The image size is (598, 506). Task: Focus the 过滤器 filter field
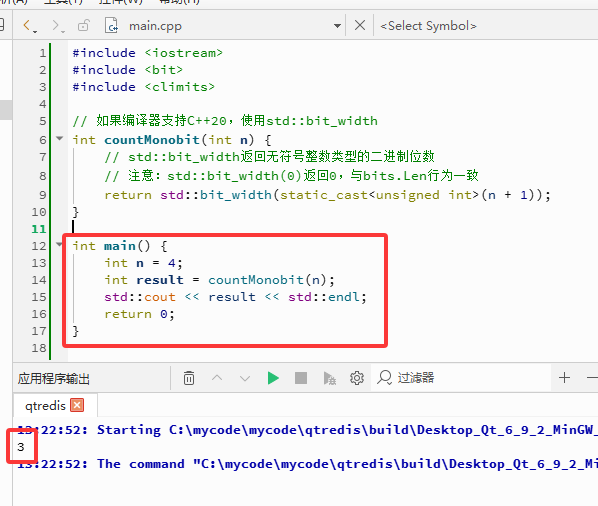click(461, 378)
